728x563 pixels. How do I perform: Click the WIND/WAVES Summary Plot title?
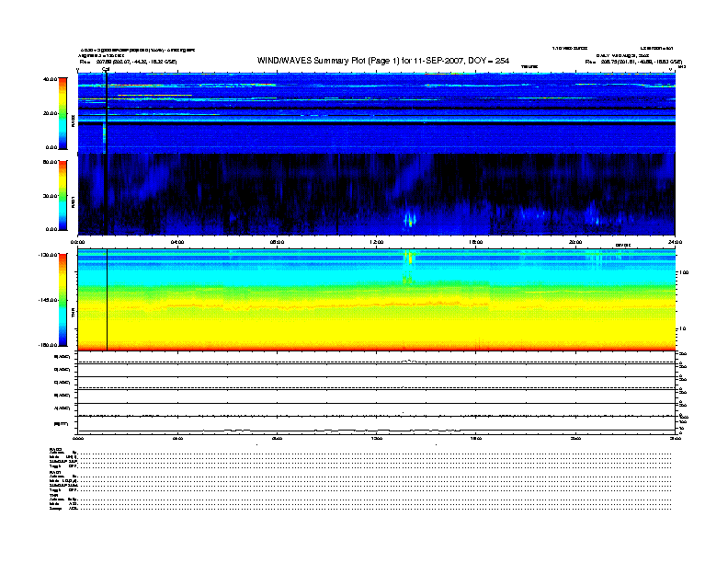pyautogui.click(x=383, y=61)
